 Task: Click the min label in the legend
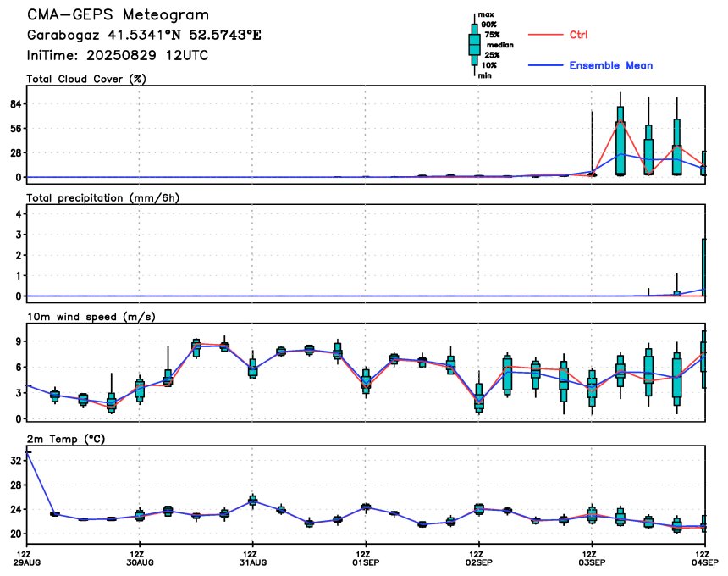(x=485, y=75)
